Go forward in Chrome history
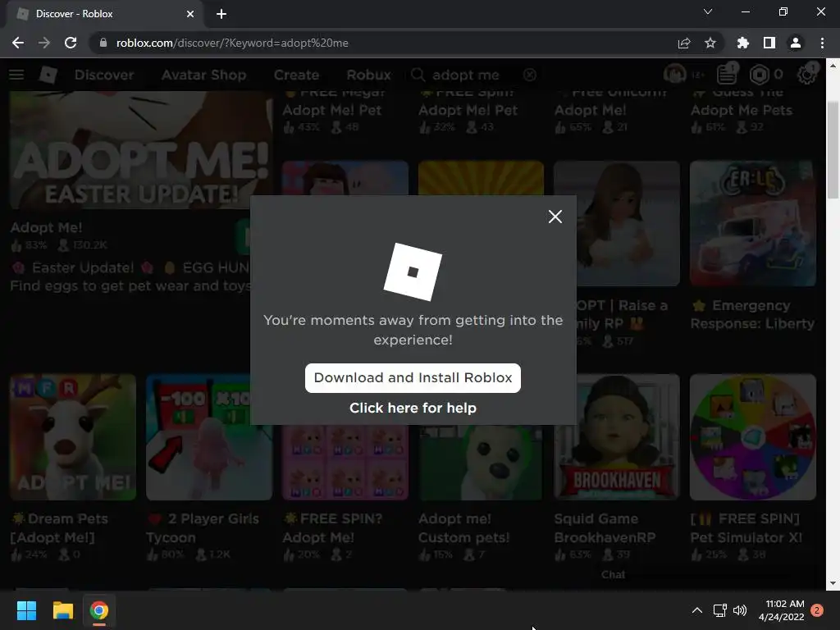This screenshot has height=630, width=840. (x=44, y=43)
